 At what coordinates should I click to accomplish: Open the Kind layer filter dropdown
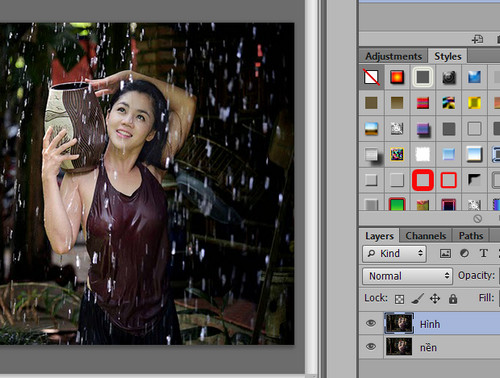394,254
